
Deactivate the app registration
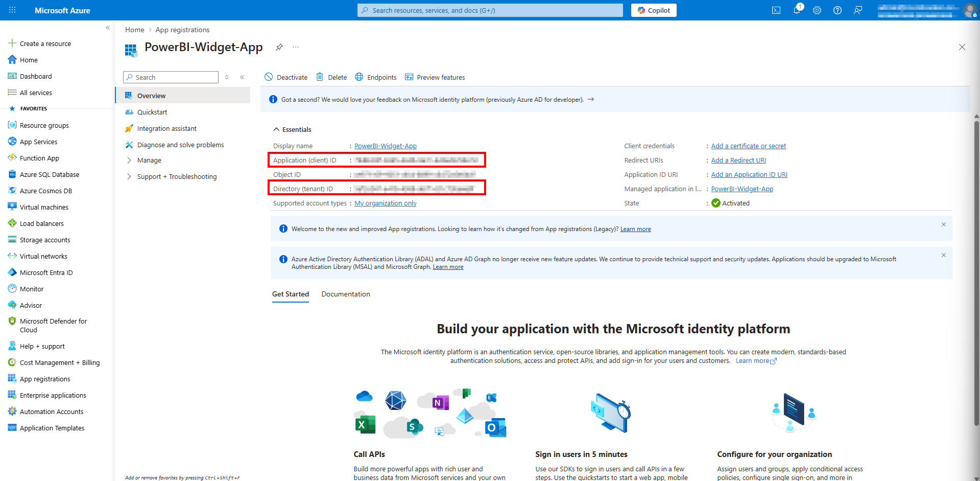click(x=286, y=77)
